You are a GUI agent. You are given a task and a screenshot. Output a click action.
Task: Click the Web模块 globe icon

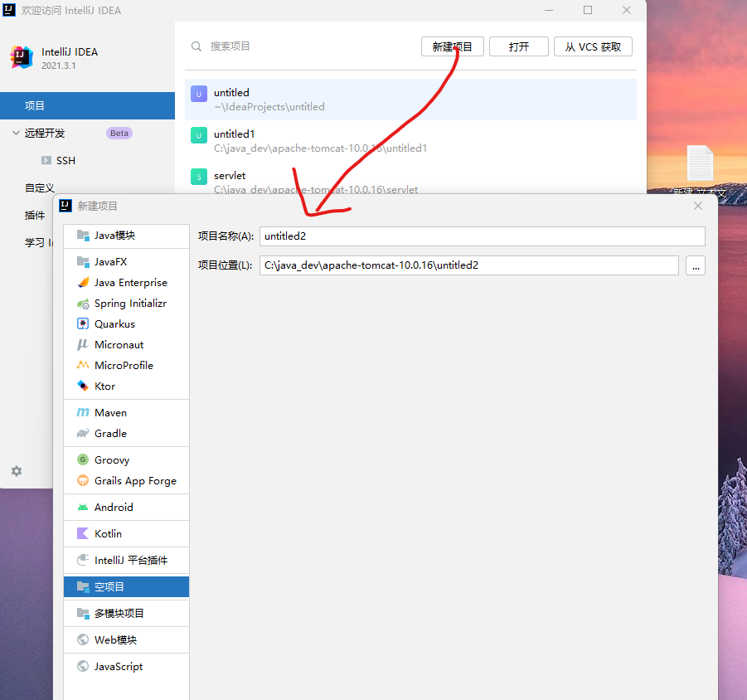[x=83, y=639]
